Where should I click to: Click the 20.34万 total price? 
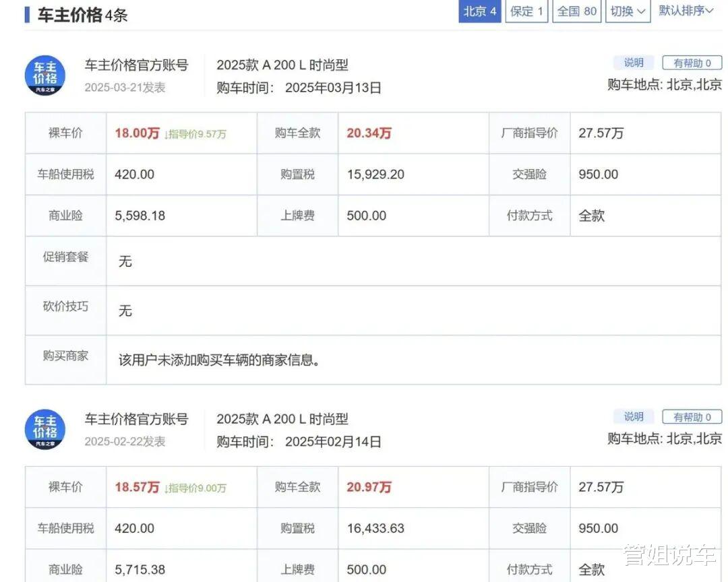tap(369, 133)
